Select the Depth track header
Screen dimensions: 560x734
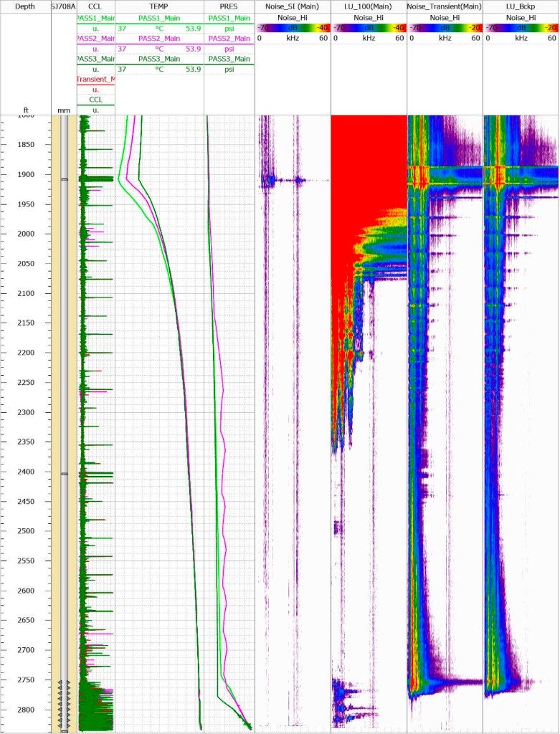point(25,6)
